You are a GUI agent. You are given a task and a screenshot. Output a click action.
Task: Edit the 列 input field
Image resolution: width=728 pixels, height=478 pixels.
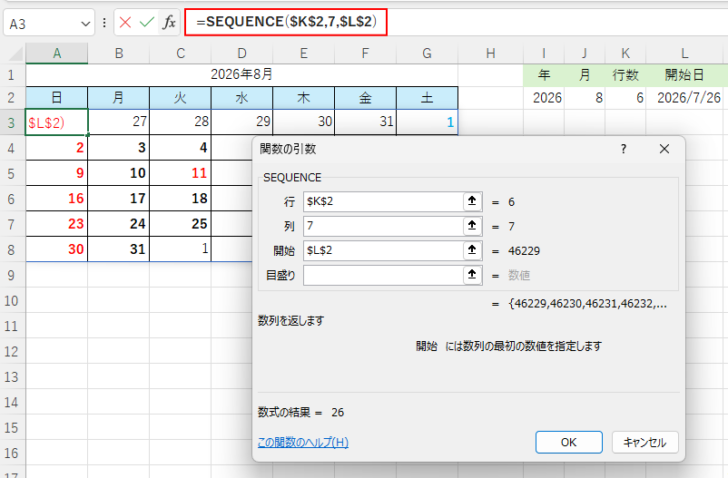(x=383, y=226)
